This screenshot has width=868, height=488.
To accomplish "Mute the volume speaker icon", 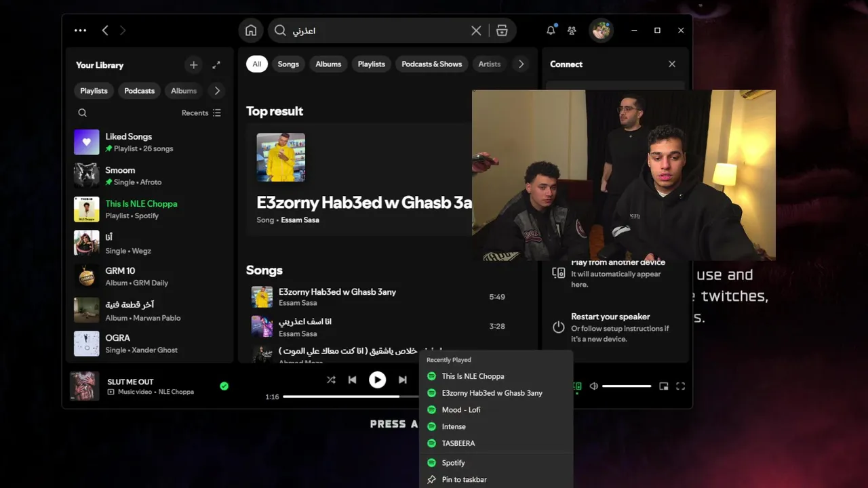I will point(594,386).
